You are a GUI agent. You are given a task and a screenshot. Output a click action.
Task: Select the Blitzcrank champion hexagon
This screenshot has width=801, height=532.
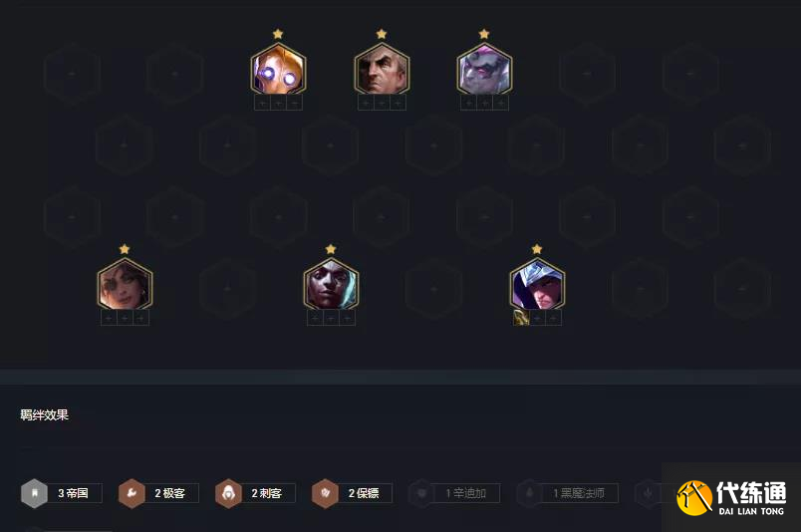tap(278, 69)
